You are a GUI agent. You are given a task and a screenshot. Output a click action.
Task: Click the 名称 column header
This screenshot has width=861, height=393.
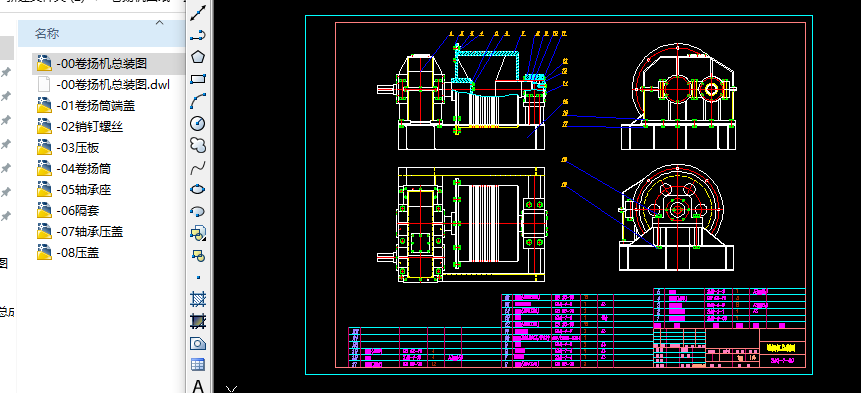click(x=47, y=33)
